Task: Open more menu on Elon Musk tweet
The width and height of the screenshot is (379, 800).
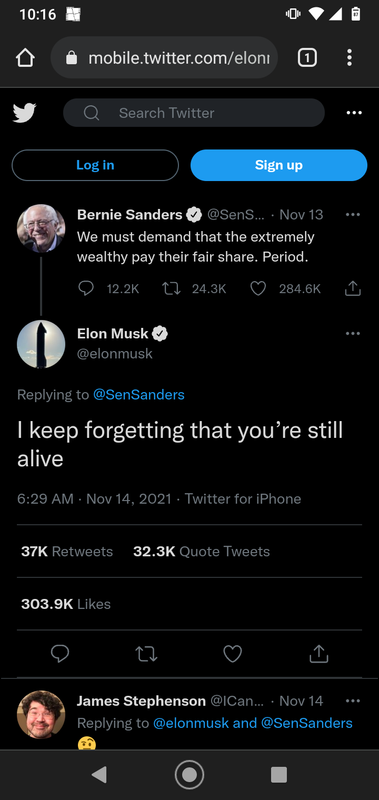Action: (352, 334)
